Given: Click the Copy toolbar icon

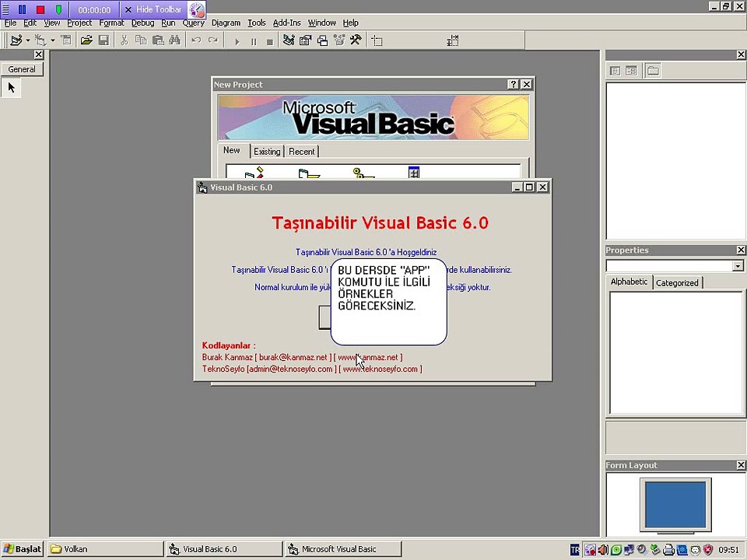Looking at the screenshot, I should pos(141,40).
